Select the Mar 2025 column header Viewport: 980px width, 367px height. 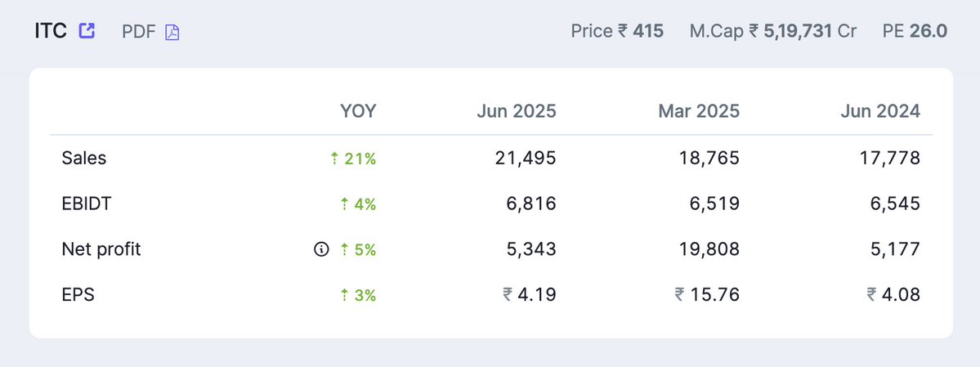pyautogui.click(x=699, y=111)
